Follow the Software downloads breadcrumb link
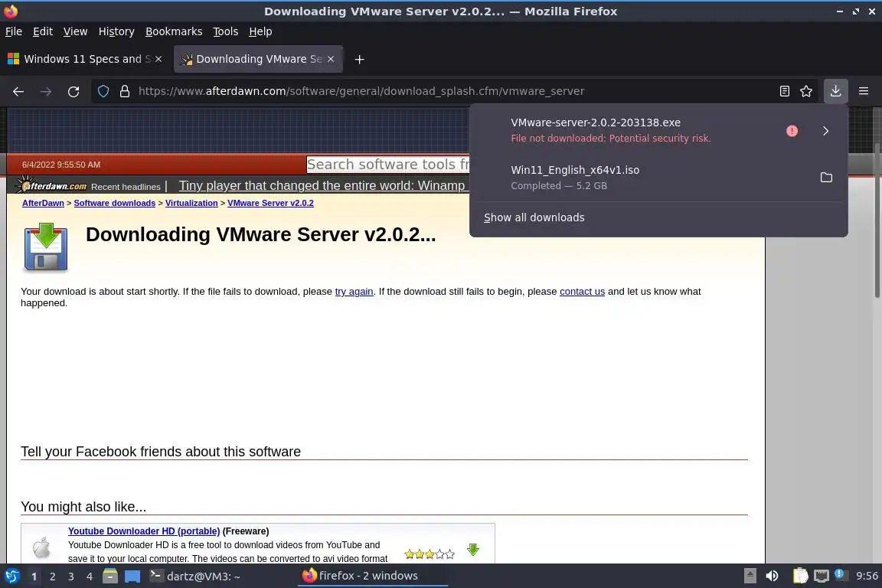Screen dimensions: 882x588 tap(115, 203)
